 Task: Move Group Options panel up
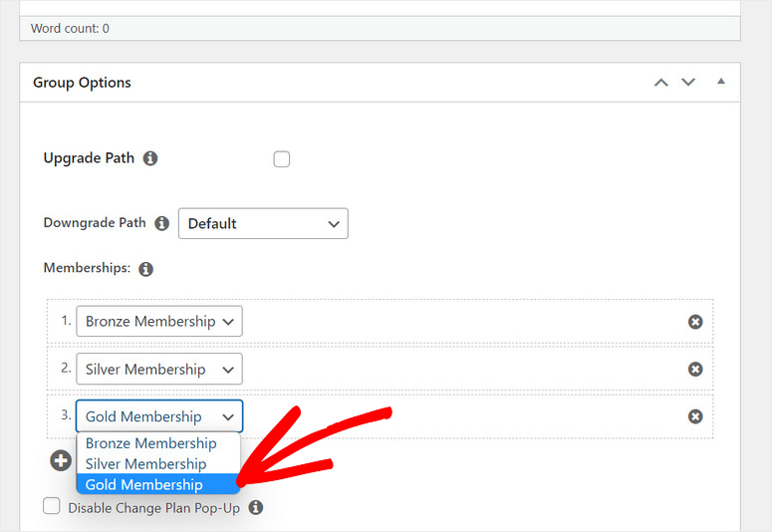click(x=660, y=83)
